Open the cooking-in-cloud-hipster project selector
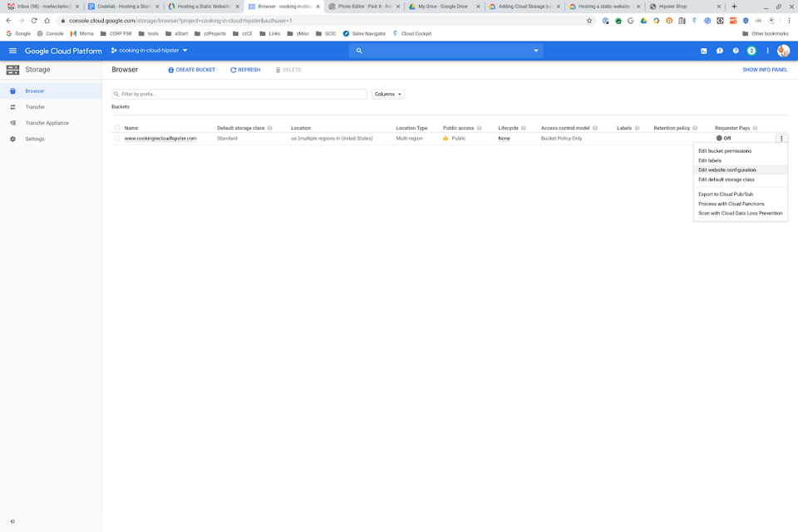Image resolution: width=798 pixels, height=532 pixels. (150, 50)
